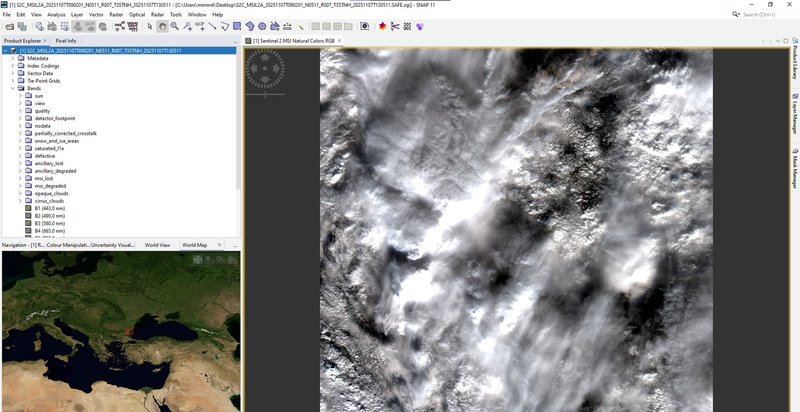Select the arrow selection tool

pos(149,26)
